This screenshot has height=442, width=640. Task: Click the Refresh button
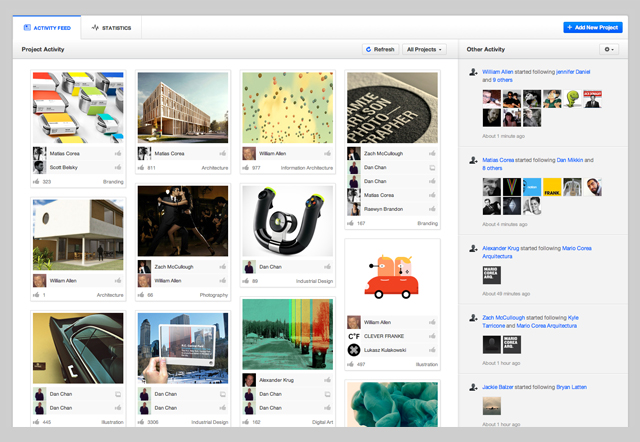tap(380, 48)
